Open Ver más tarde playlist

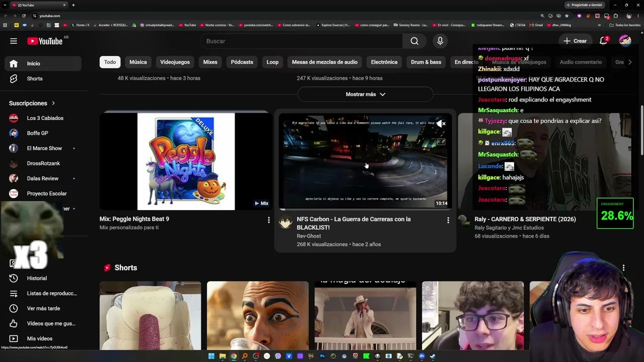[x=43, y=308]
